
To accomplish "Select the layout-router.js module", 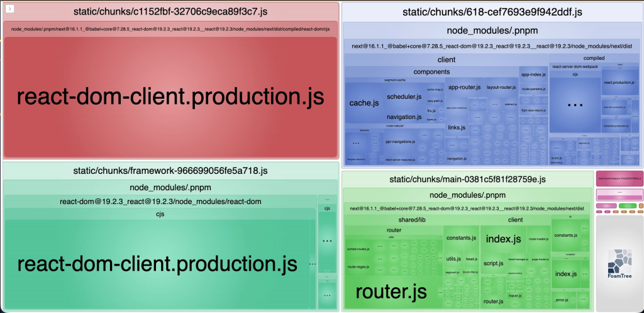I will point(501,87).
